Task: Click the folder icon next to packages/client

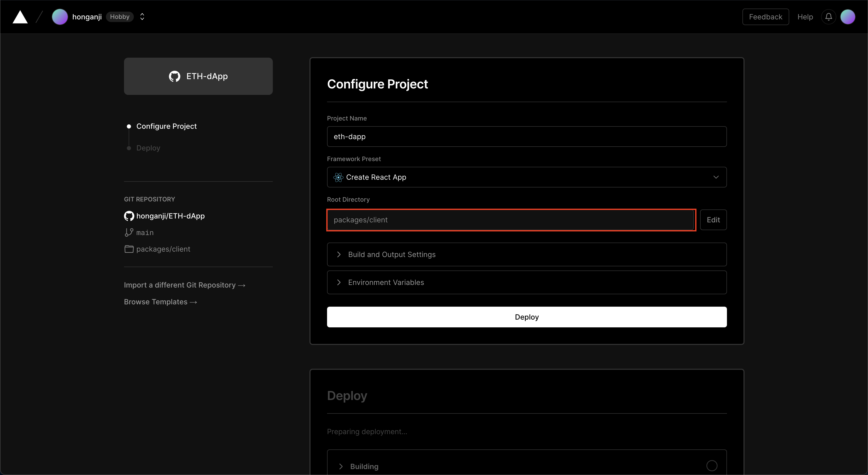Action: pos(129,249)
